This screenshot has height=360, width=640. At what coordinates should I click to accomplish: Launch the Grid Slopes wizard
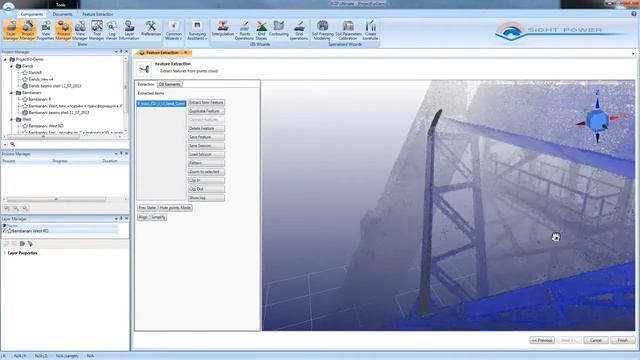[262, 30]
